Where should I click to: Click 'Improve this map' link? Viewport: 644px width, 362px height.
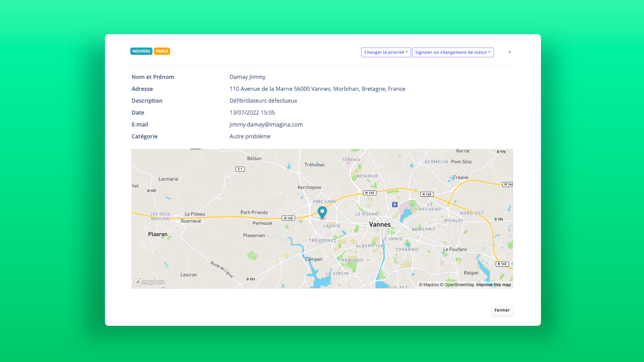[x=493, y=284]
